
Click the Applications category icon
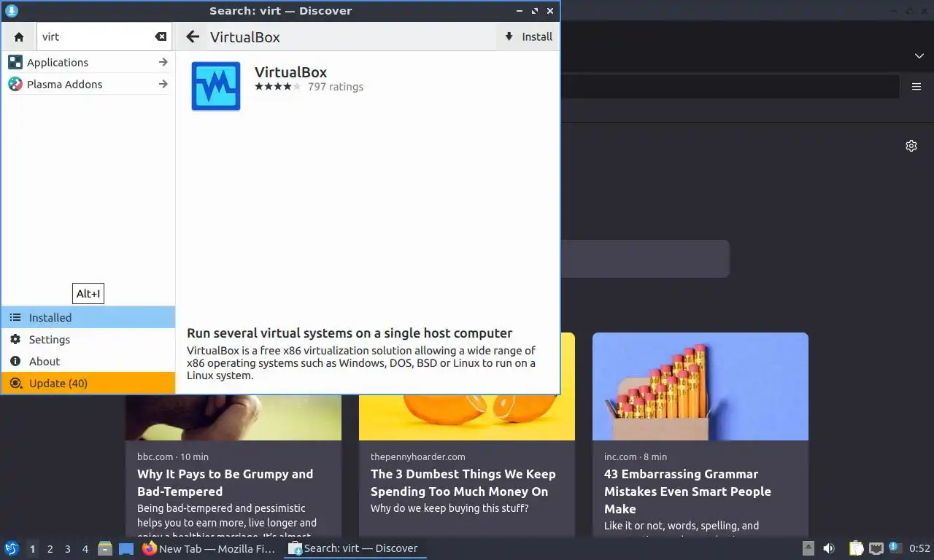(15, 63)
